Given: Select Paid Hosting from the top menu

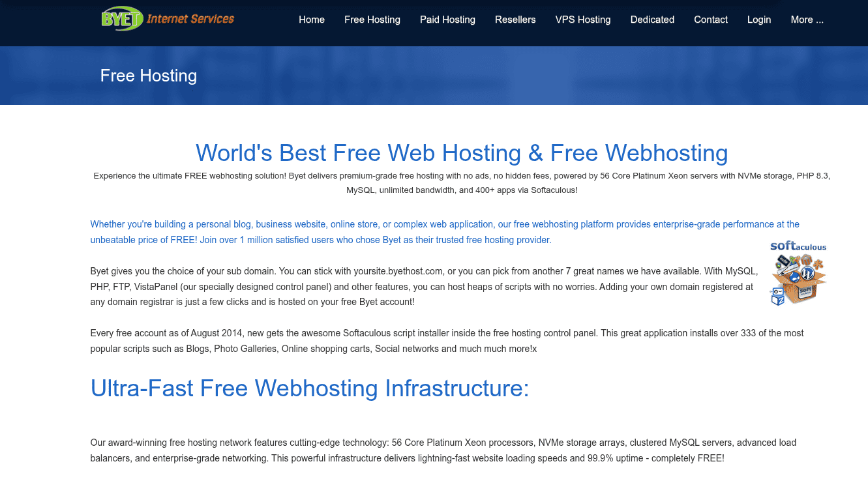Looking at the screenshot, I should pyautogui.click(x=447, y=20).
